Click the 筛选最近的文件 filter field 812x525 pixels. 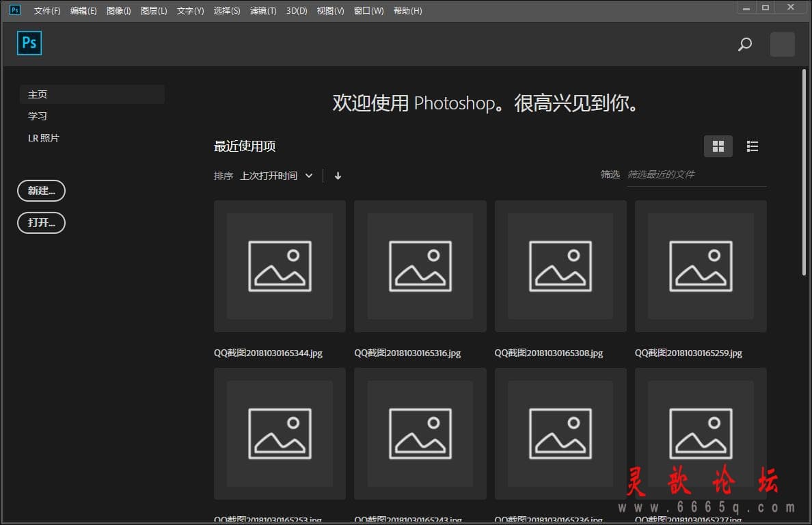(696, 175)
